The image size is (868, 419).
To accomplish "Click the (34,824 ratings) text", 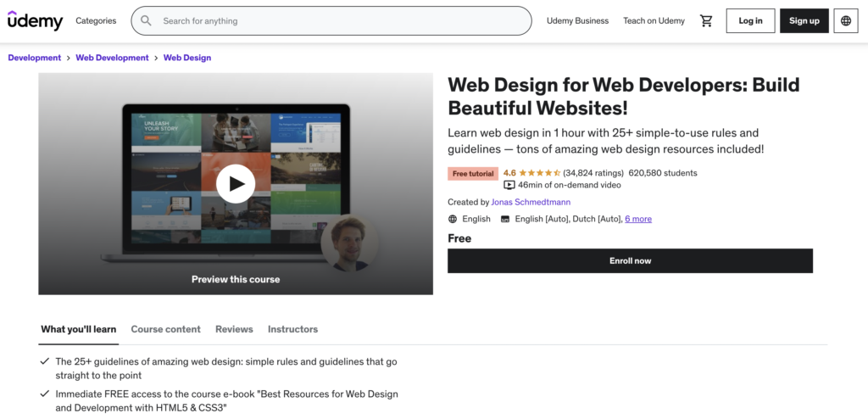I will [593, 173].
